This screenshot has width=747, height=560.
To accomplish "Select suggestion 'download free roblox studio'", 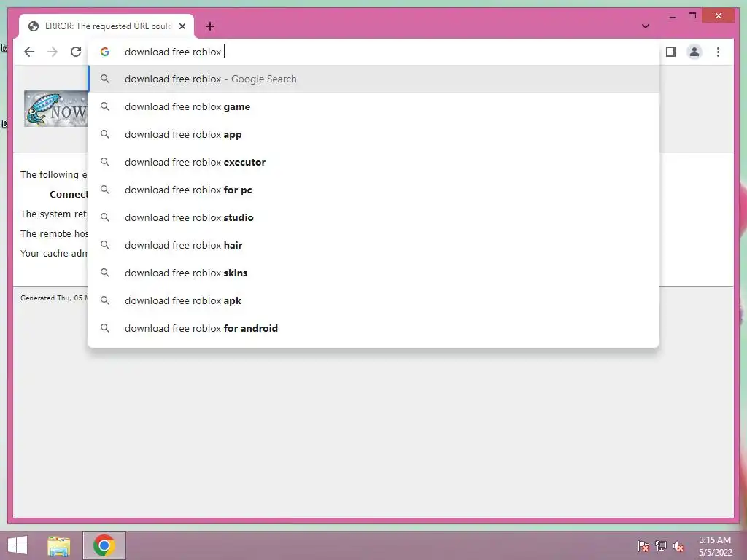I will coord(373,217).
